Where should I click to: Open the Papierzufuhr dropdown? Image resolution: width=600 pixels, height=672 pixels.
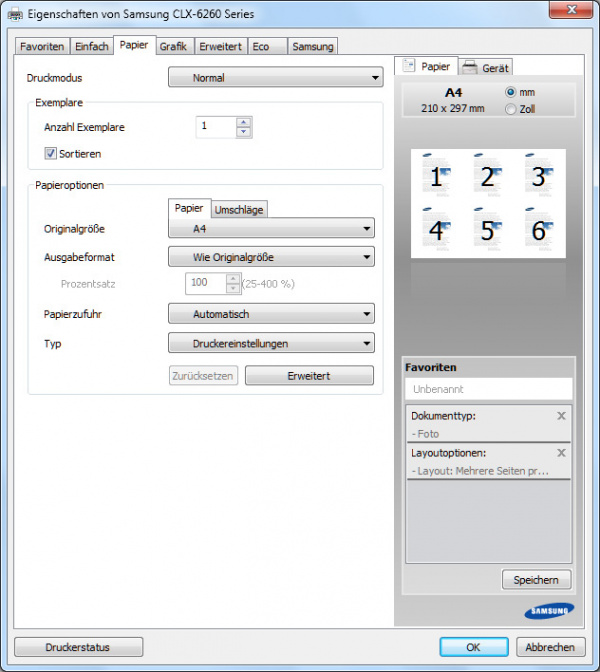271,314
